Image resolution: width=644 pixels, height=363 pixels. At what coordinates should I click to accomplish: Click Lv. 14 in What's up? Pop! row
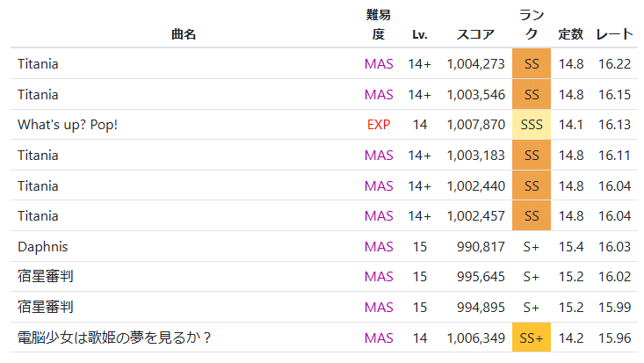[x=420, y=125]
